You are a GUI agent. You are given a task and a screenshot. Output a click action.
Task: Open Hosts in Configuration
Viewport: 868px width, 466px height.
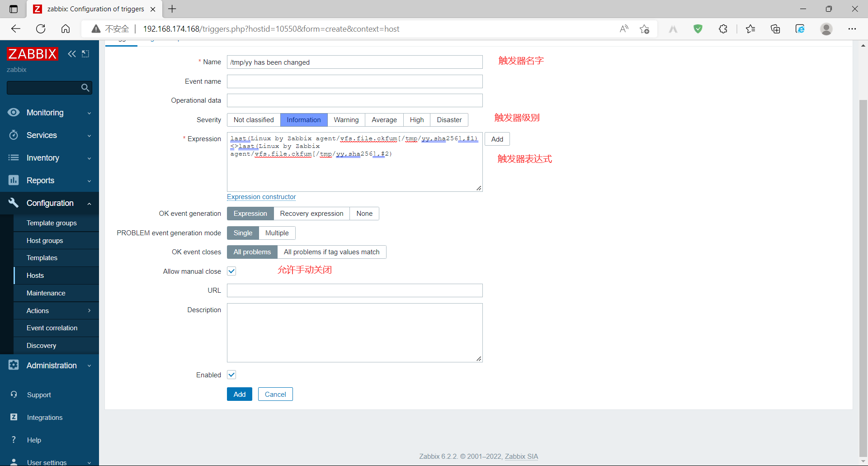click(x=35, y=276)
